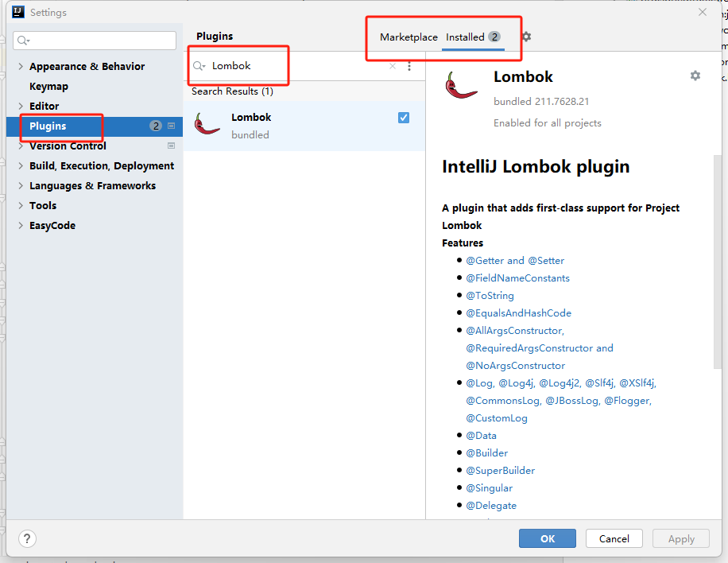Click the IntelliJ logo in the title bar
The image size is (728, 563).
[18, 12]
